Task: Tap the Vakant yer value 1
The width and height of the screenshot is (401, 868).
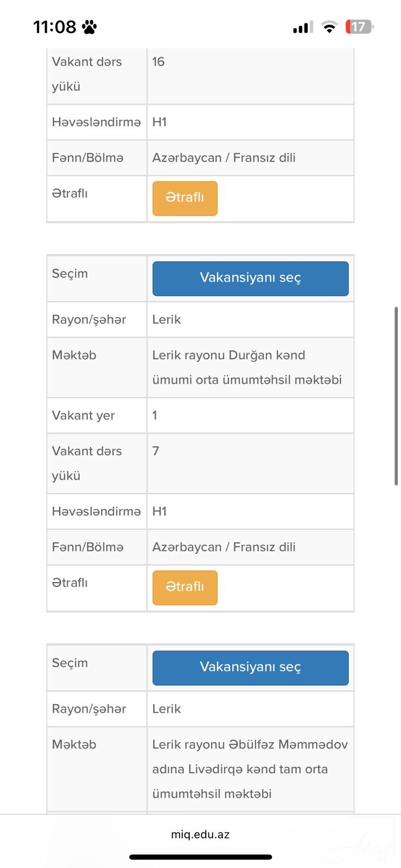Action: tap(155, 416)
